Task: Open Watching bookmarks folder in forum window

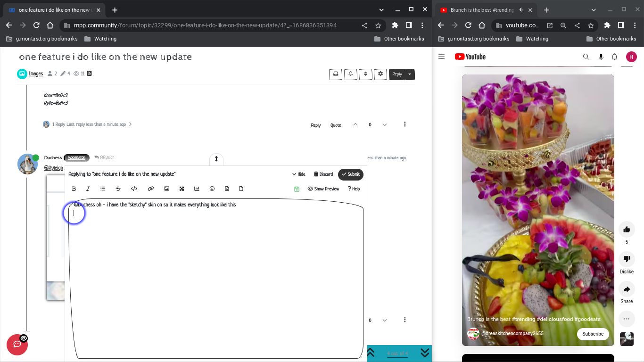Action: click(100, 39)
